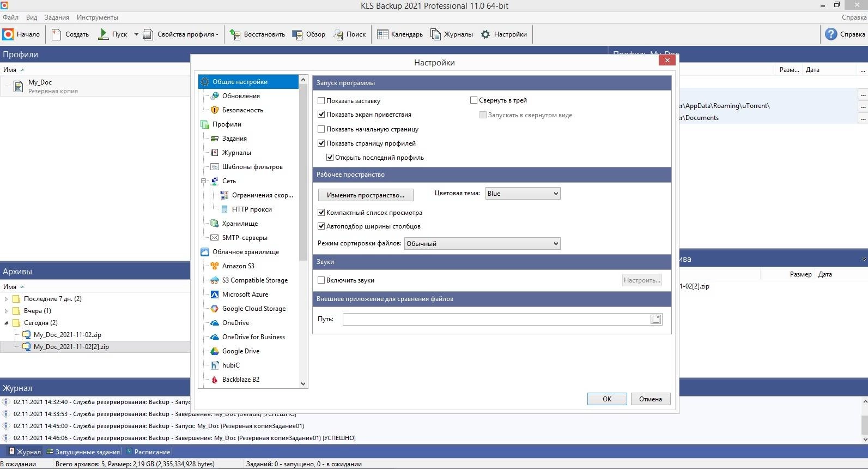
Task: Sort profiles by Имя column header
Action: coord(10,70)
